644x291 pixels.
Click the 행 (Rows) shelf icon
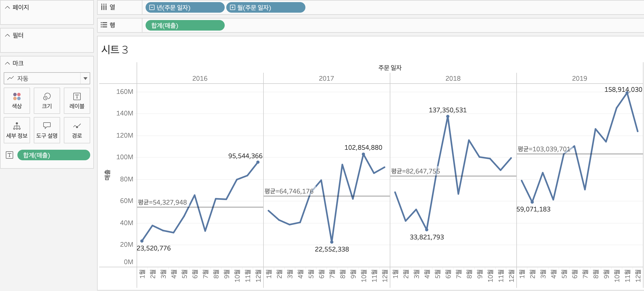pos(104,25)
